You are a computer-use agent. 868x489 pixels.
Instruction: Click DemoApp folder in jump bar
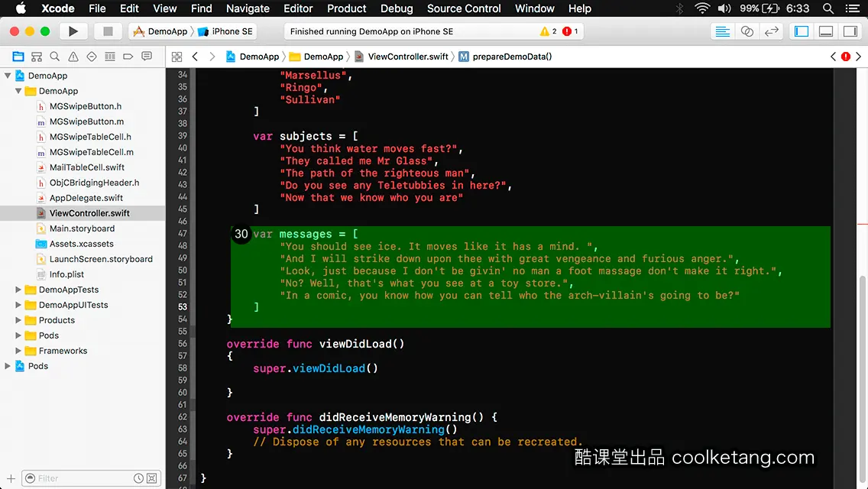(316, 57)
